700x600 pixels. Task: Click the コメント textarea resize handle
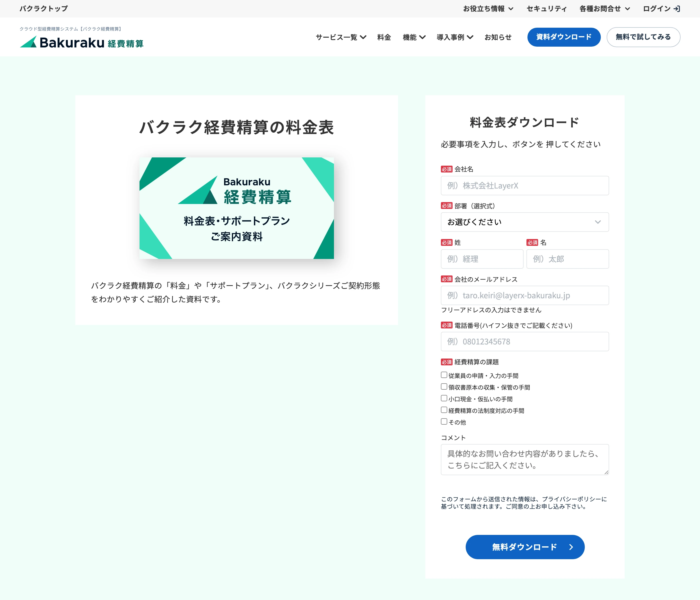point(606,472)
